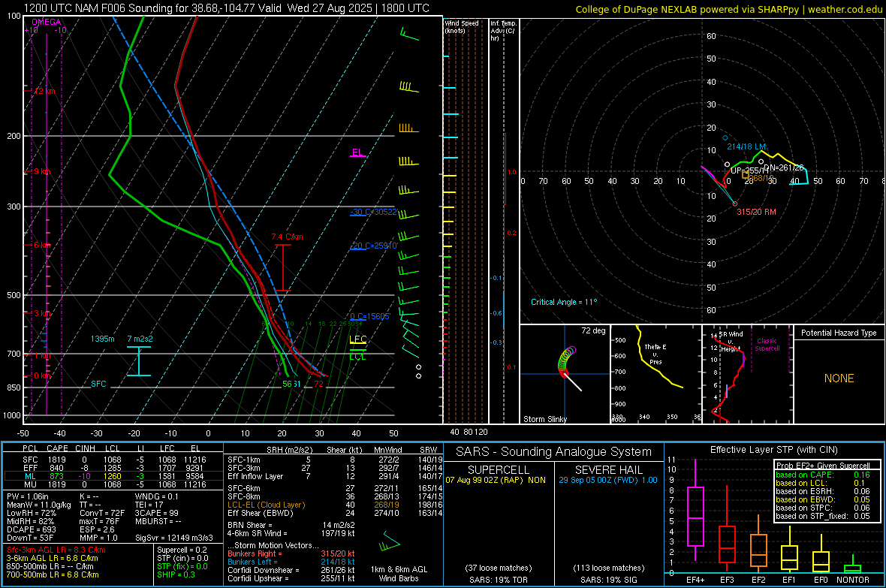Click the 1395m effective inflow label

pyautogui.click(x=102, y=339)
